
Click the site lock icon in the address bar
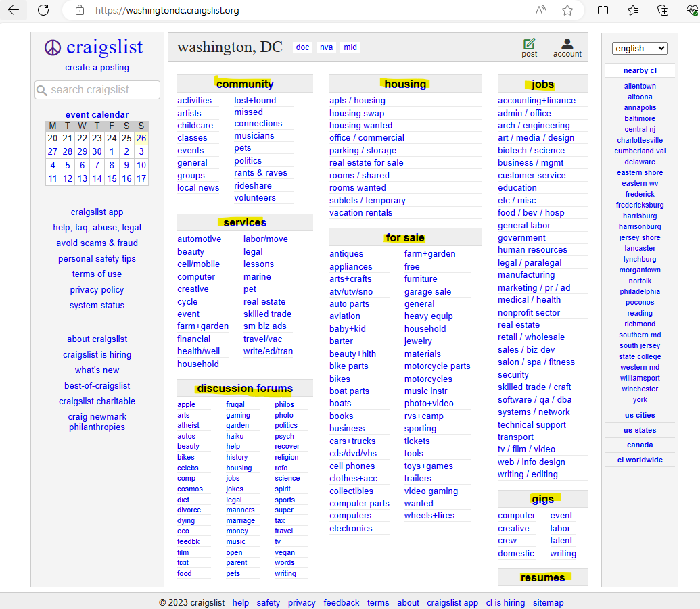tap(79, 10)
